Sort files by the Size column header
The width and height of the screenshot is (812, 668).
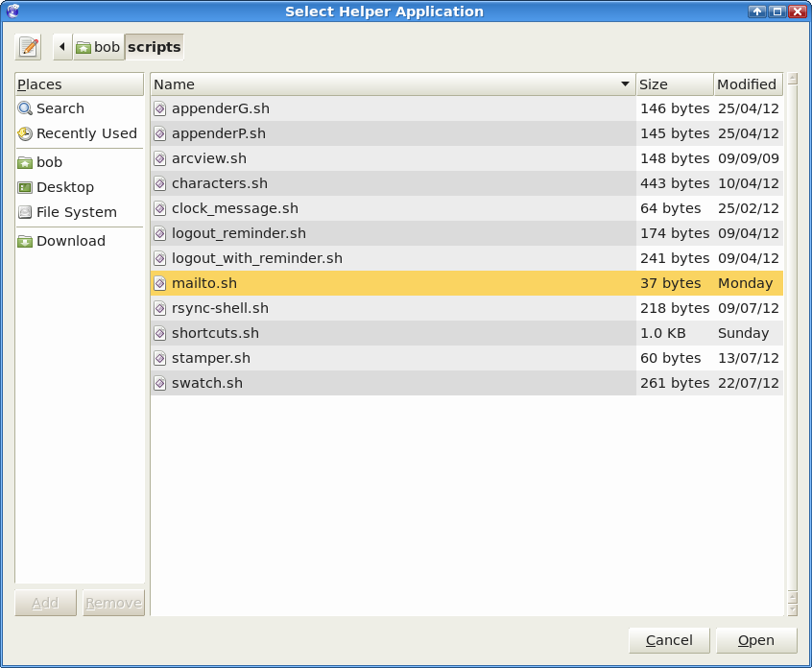pyautogui.click(x=675, y=83)
